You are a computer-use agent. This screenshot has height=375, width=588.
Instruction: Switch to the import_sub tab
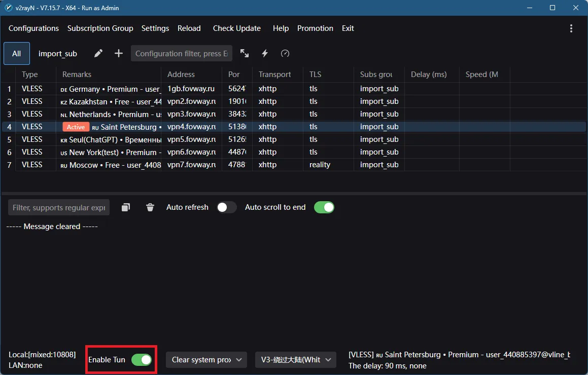pos(58,54)
